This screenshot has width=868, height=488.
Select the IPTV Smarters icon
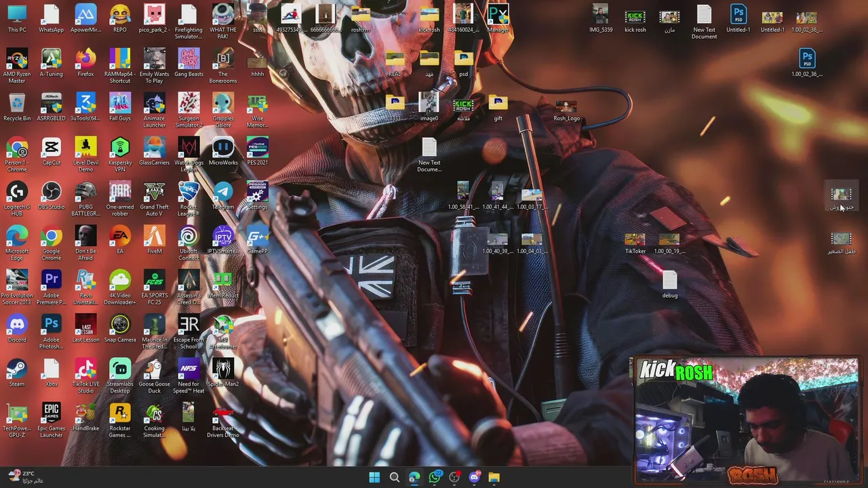[x=223, y=240]
